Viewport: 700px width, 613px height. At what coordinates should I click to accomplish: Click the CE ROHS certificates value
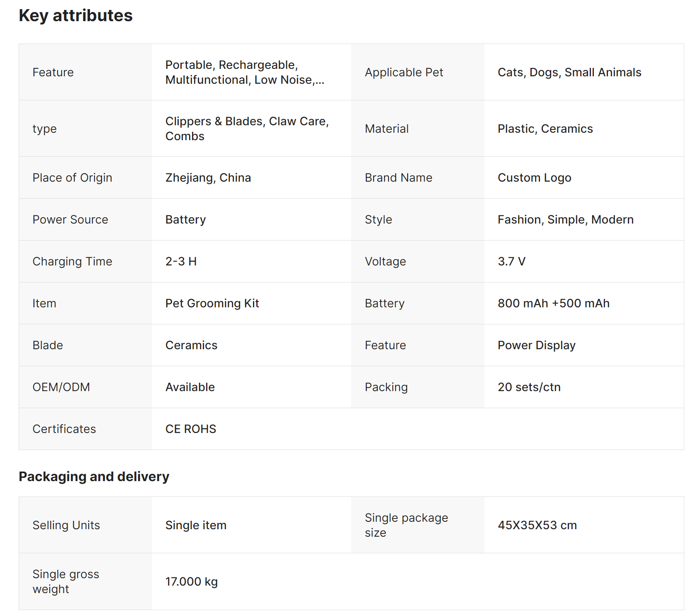[190, 429]
